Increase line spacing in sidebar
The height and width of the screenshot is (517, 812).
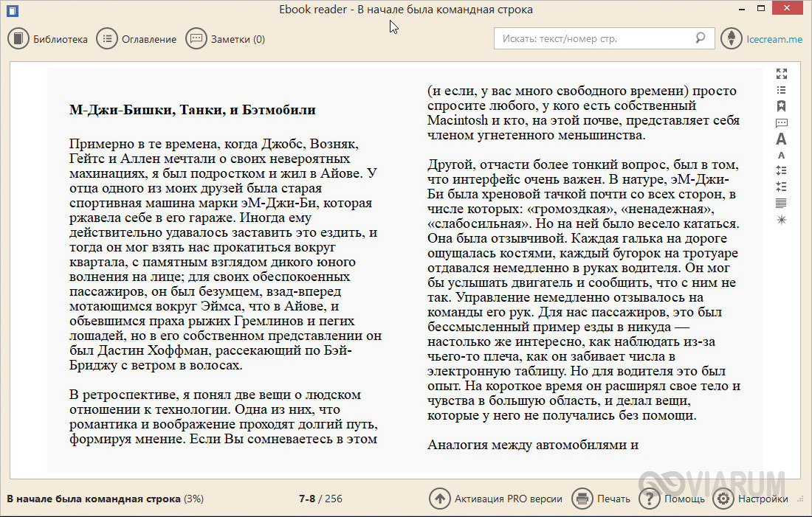(781, 170)
